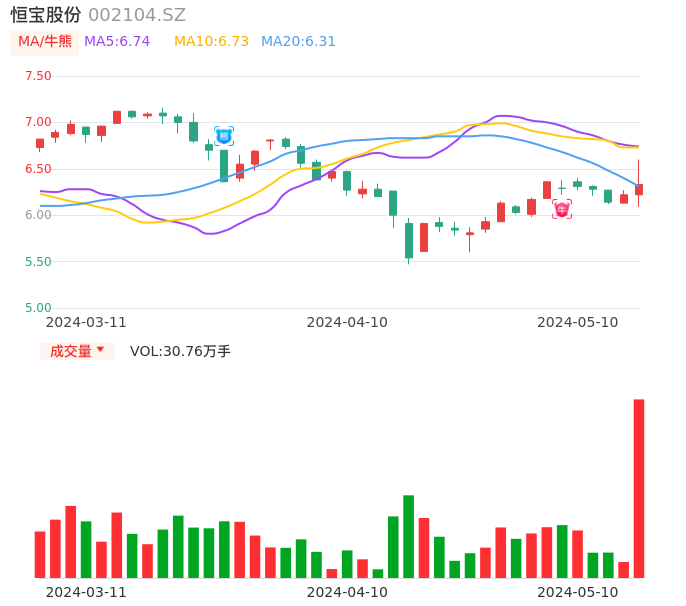Toggle the yellow MA10 legend line
This screenshot has width=686, height=606.
211,42
